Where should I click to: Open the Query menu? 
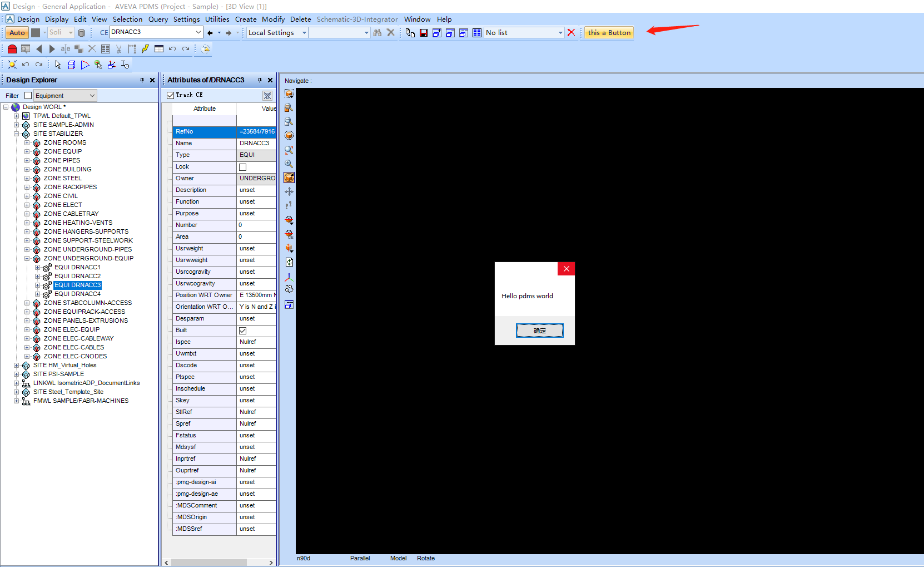pyautogui.click(x=158, y=19)
